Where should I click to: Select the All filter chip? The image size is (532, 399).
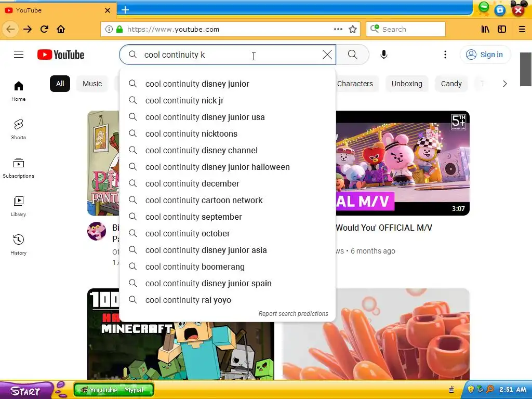60,84
